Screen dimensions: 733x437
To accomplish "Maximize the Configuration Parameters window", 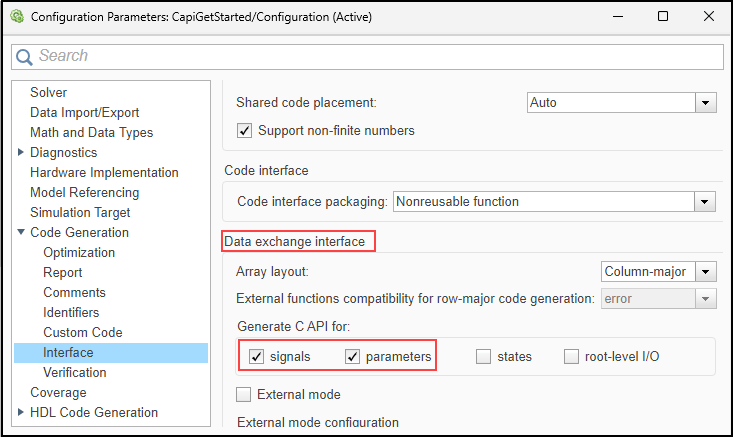I will 663,16.
